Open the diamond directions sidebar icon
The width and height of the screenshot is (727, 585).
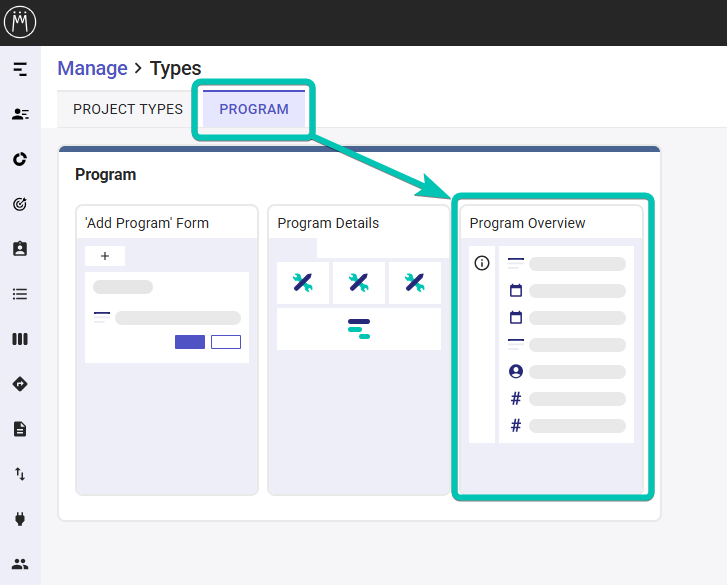pyautogui.click(x=20, y=384)
